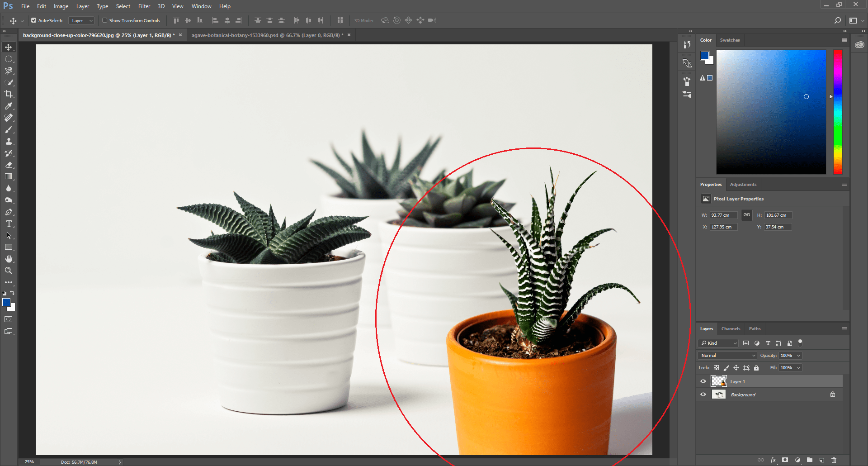Click foreground swatch in Color panel
The image size is (868, 466).
point(705,56)
